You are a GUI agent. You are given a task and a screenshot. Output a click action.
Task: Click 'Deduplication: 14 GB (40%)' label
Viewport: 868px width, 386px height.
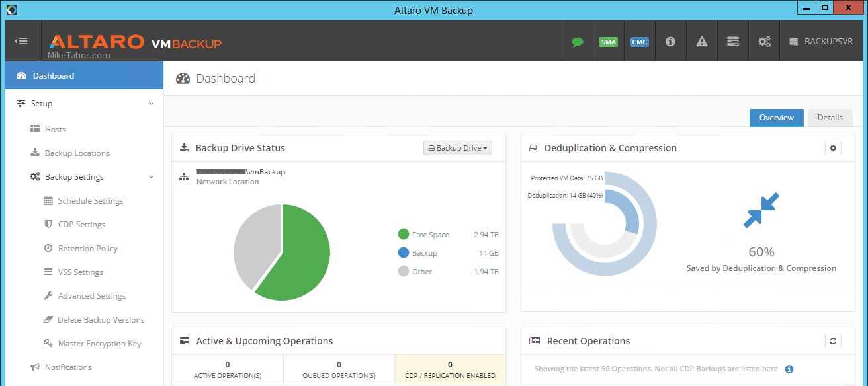click(565, 196)
